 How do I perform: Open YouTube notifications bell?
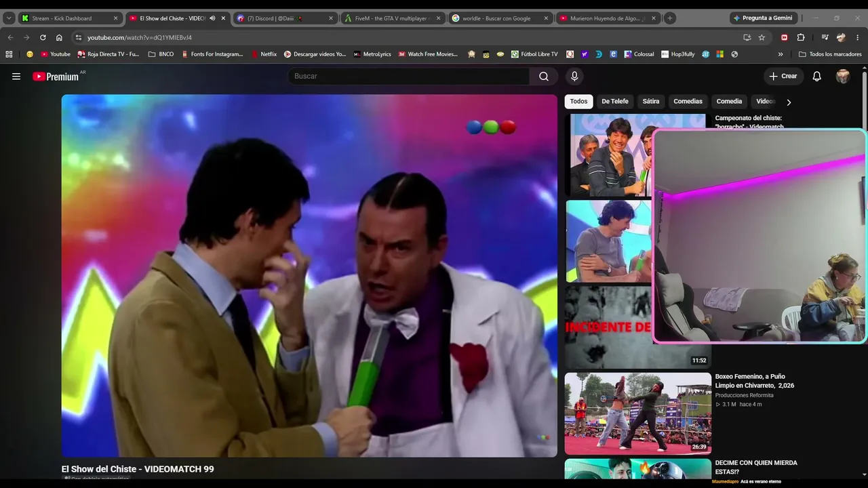pyautogui.click(x=817, y=77)
